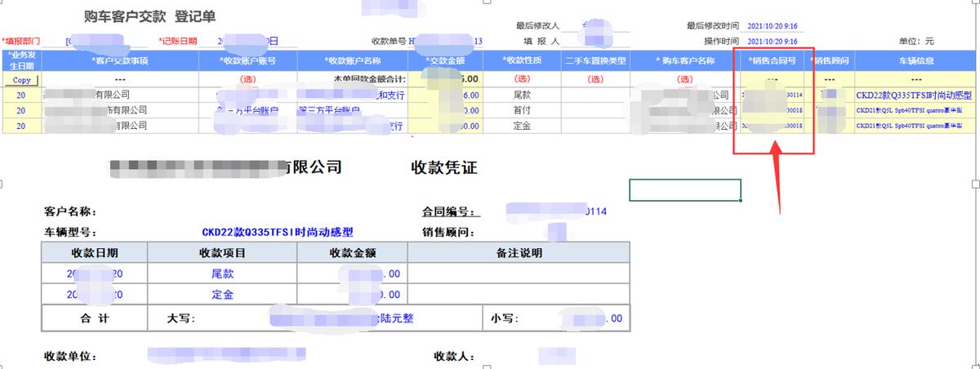Select the 二手车置换类型 column header
Viewport: 980px width, 369px height.
(595, 61)
